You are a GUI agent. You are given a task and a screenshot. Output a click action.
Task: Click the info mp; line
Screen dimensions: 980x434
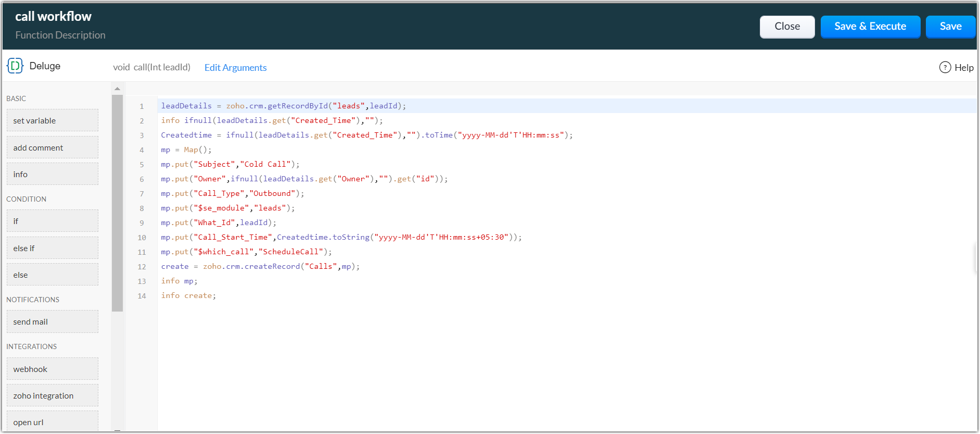pyautogui.click(x=179, y=281)
